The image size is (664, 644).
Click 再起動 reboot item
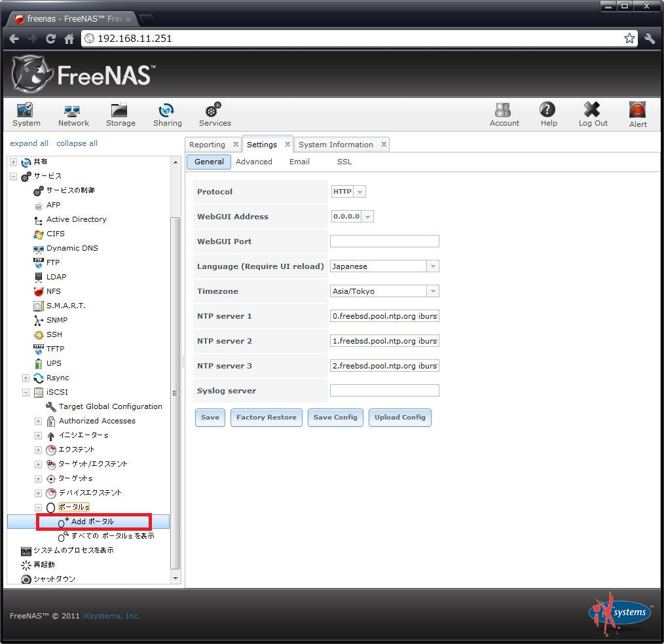pyautogui.click(x=44, y=564)
